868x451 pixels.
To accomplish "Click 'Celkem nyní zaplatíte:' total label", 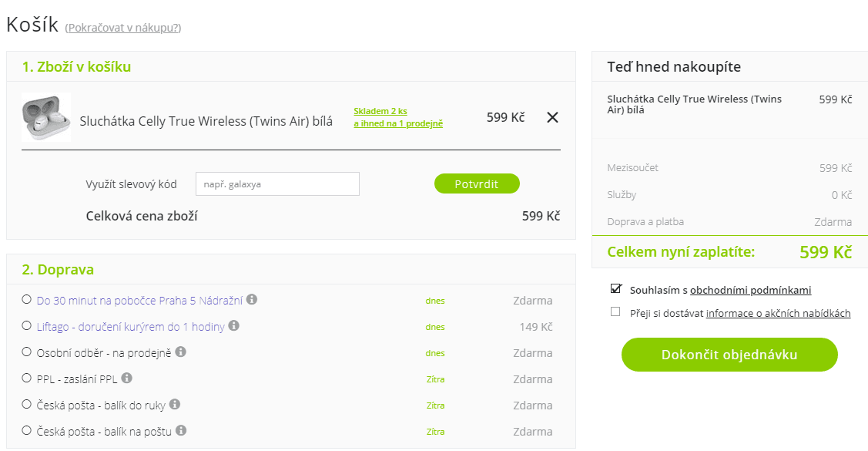I will point(681,252).
